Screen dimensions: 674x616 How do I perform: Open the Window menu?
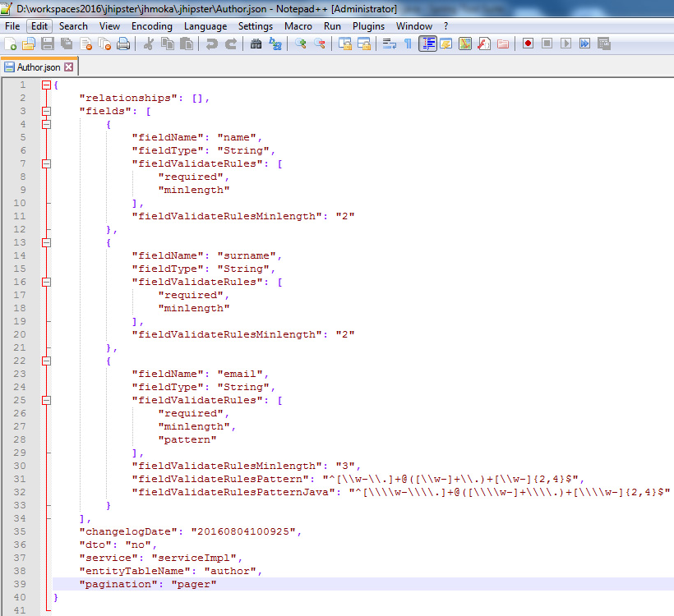tap(414, 26)
